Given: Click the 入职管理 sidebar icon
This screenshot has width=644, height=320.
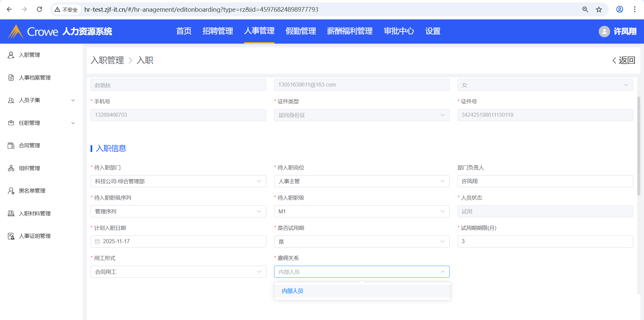Looking at the screenshot, I should click(11, 55).
